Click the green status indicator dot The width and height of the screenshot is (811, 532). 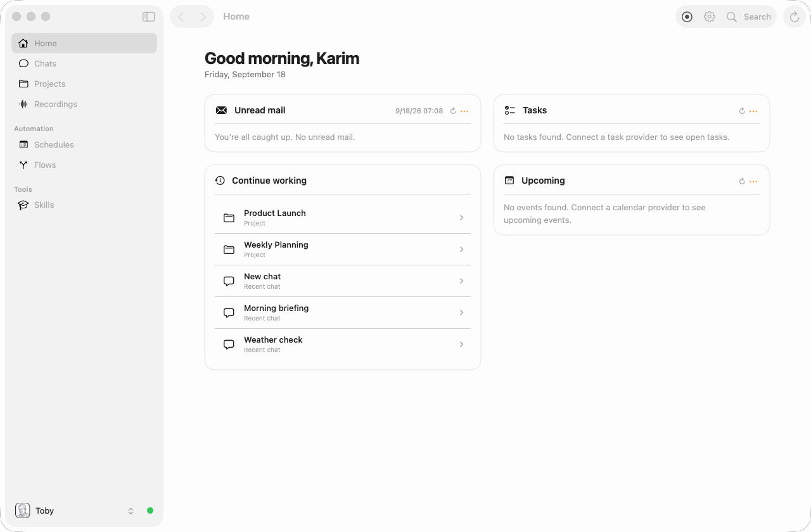click(x=150, y=510)
